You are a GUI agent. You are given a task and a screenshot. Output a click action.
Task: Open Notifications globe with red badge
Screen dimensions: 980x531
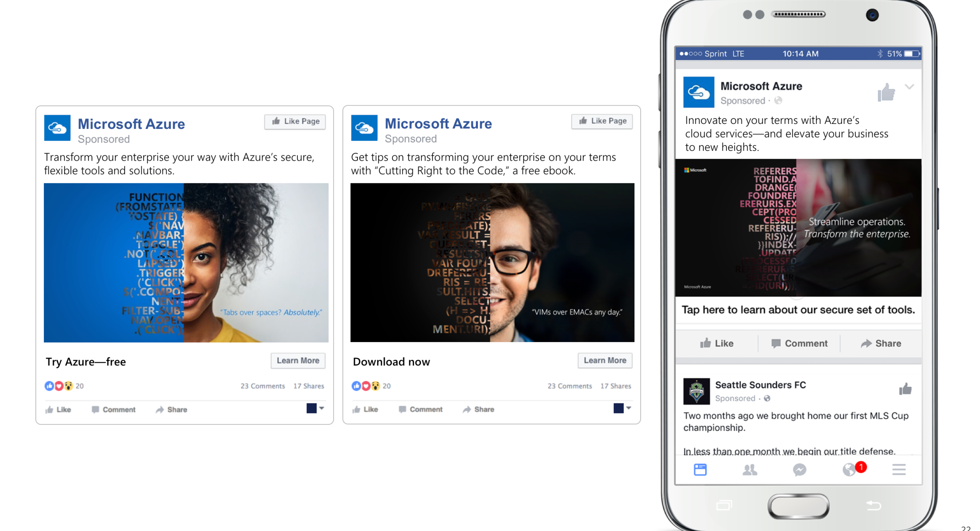click(x=854, y=469)
